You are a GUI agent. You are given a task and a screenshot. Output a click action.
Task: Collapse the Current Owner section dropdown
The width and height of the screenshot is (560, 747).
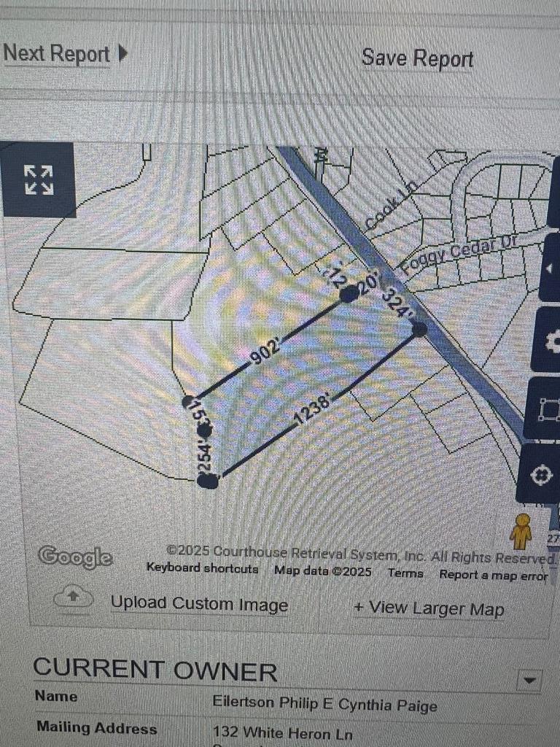pyautogui.click(x=529, y=680)
